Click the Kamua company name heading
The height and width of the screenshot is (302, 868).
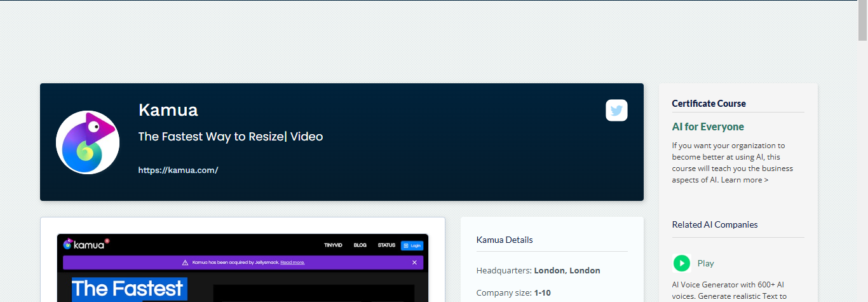tap(168, 110)
